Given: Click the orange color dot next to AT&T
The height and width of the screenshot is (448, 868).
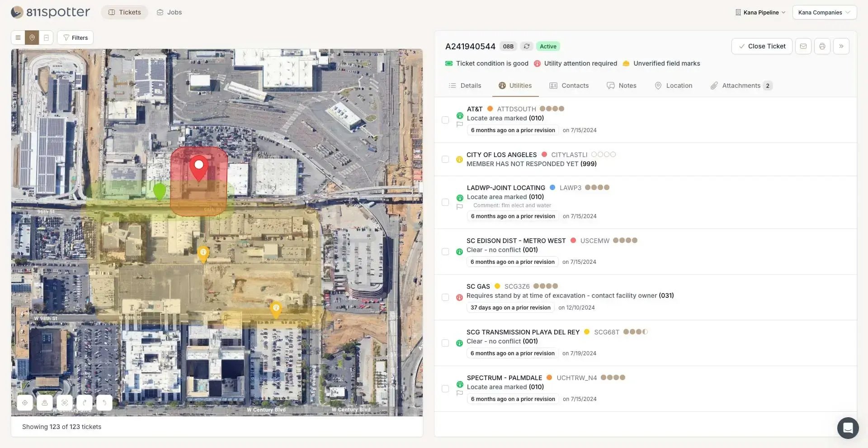Looking at the screenshot, I should [x=490, y=109].
